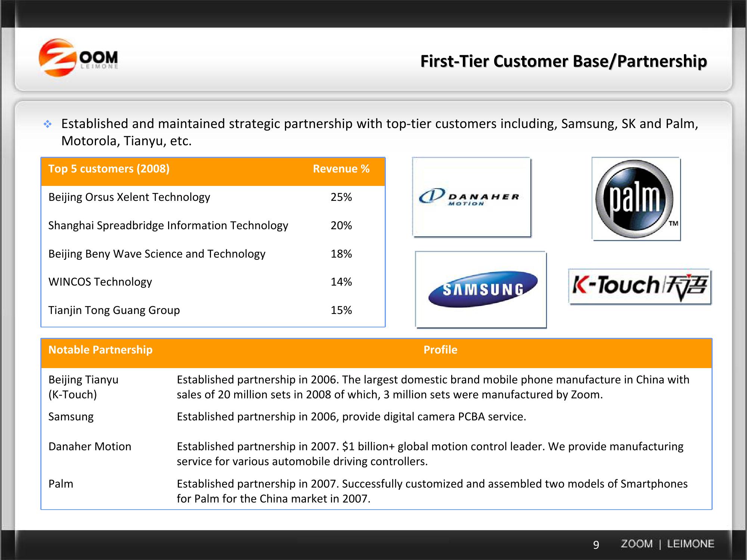The width and height of the screenshot is (747, 560).
Task: Click the ZOOM | LEIMONE footer text
Action: 667,544
